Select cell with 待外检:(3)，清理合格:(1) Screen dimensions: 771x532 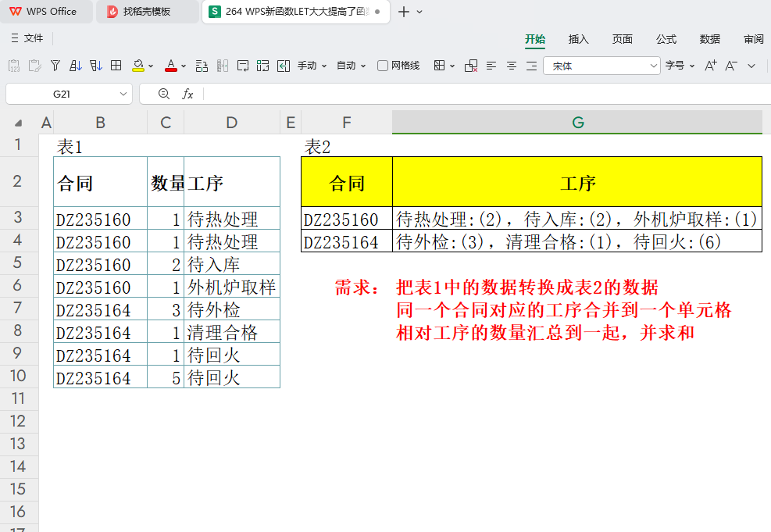point(577,241)
